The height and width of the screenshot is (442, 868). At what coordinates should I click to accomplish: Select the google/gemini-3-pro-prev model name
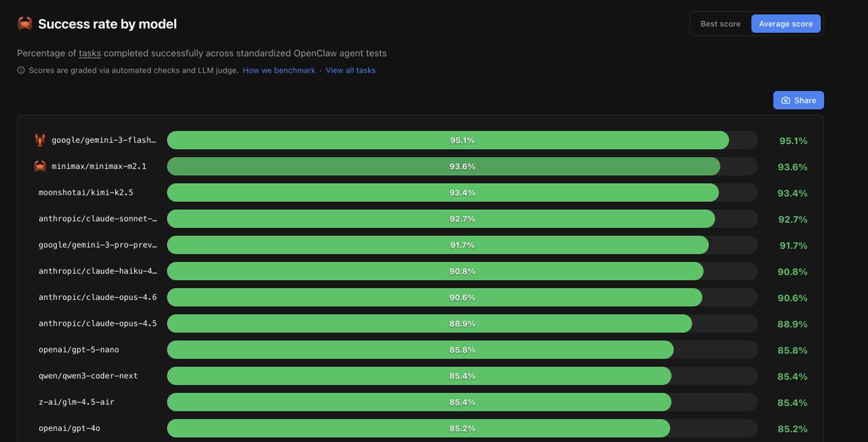click(98, 245)
